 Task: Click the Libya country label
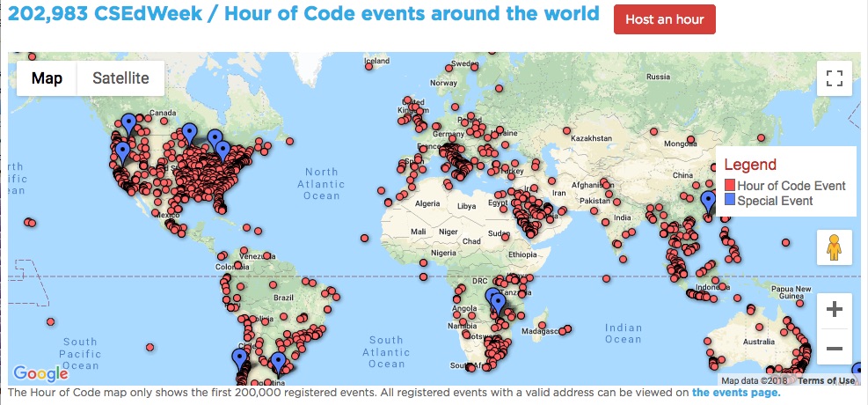(x=465, y=206)
